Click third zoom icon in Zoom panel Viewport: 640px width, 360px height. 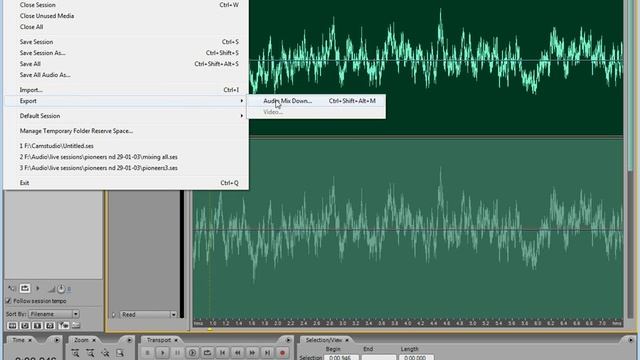pyautogui.click(x=105, y=353)
